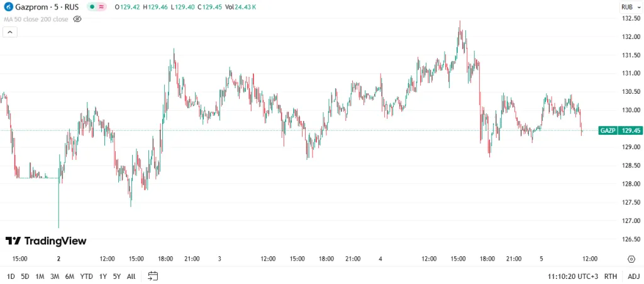Click the 132.00 price scale label

click(630, 37)
